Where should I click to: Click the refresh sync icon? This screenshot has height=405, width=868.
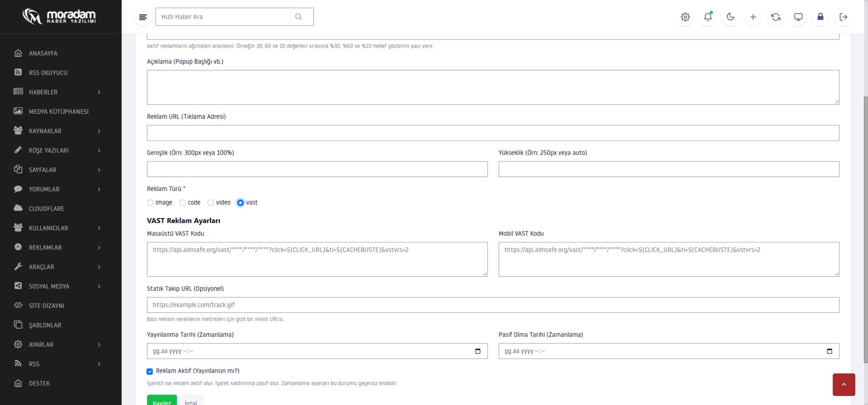click(776, 17)
